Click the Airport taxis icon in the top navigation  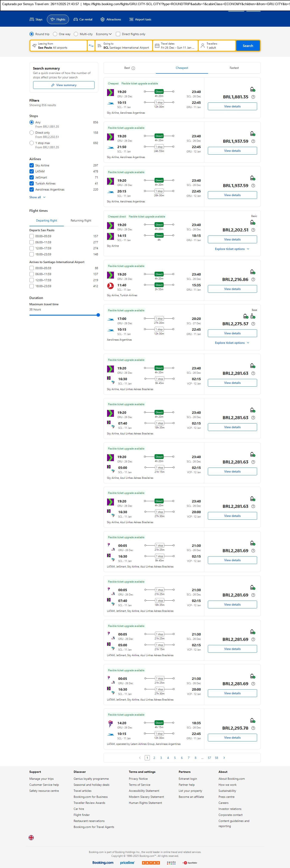click(131, 20)
